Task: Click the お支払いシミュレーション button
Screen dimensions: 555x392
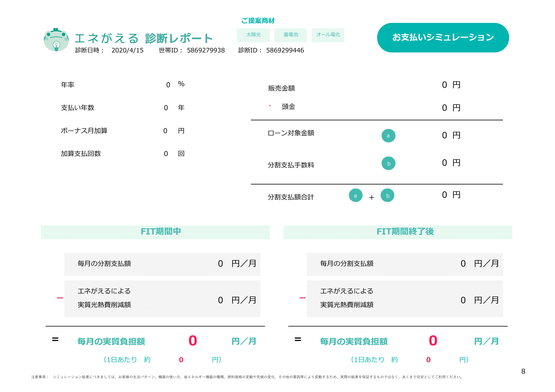Action: pos(443,37)
